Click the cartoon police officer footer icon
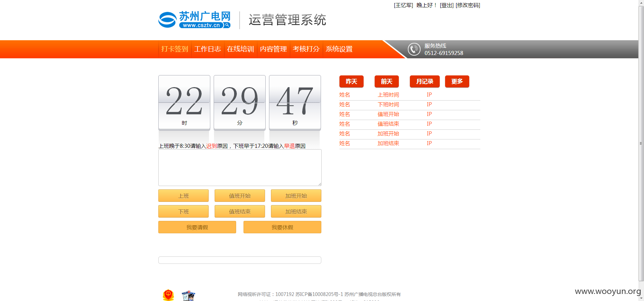644x301 pixels. pyautogui.click(x=189, y=296)
